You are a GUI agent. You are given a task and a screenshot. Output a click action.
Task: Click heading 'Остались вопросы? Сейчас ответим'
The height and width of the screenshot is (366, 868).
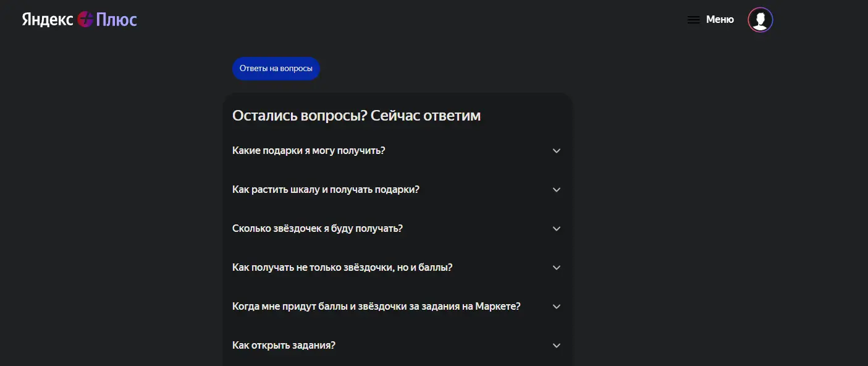(x=356, y=116)
